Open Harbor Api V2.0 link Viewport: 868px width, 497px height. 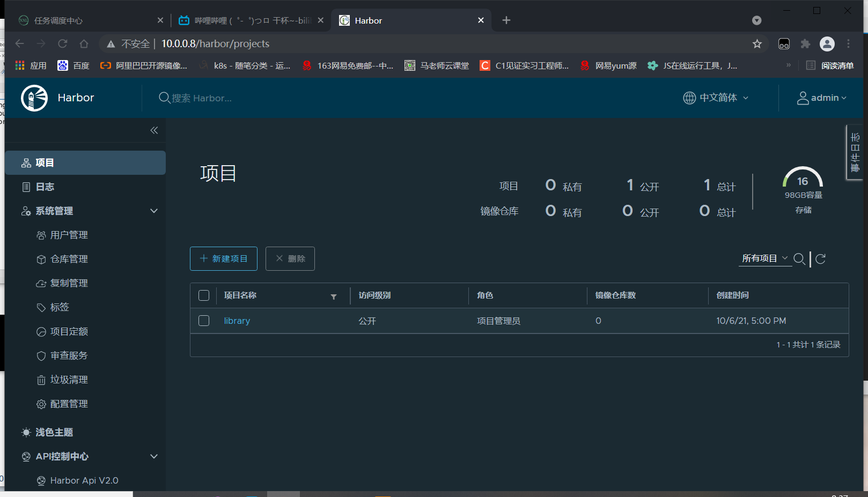(x=84, y=480)
